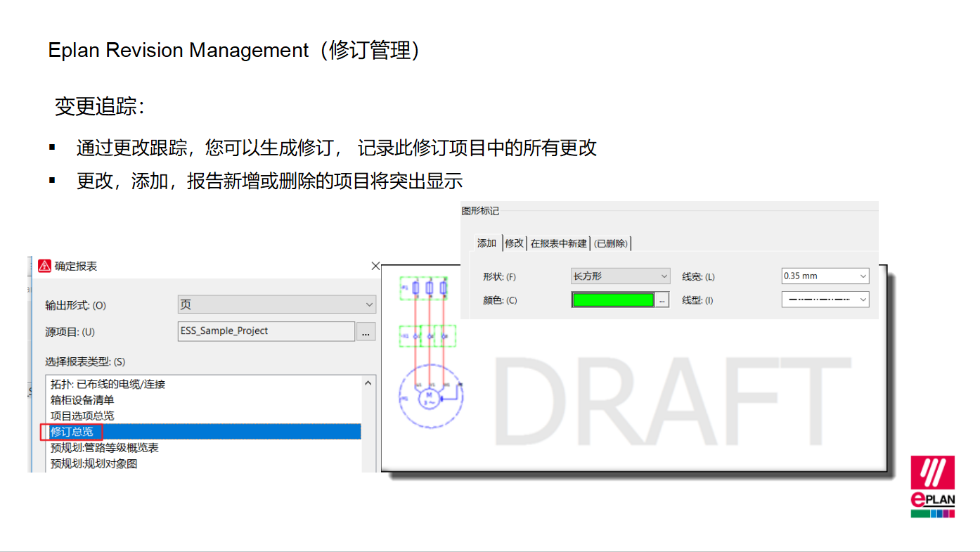Click the EPLAN logo icon in 确定报表 title

click(44, 266)
